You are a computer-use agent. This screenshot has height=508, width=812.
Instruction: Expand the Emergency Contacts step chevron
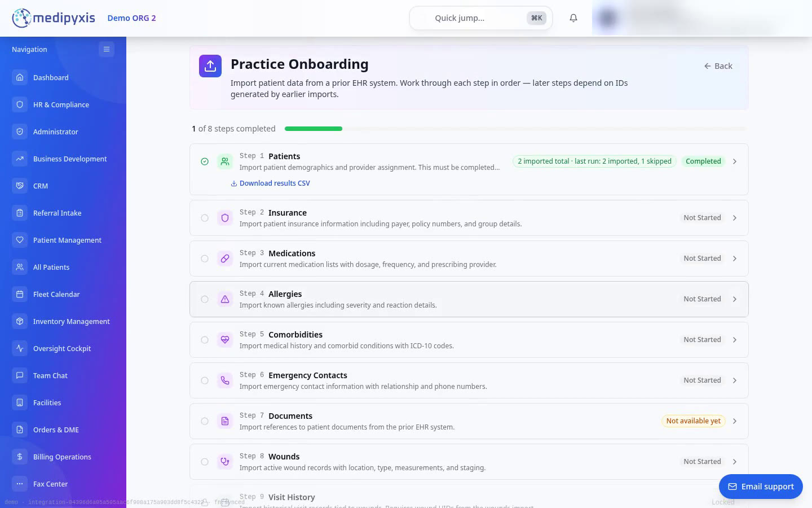pos(735,380)
